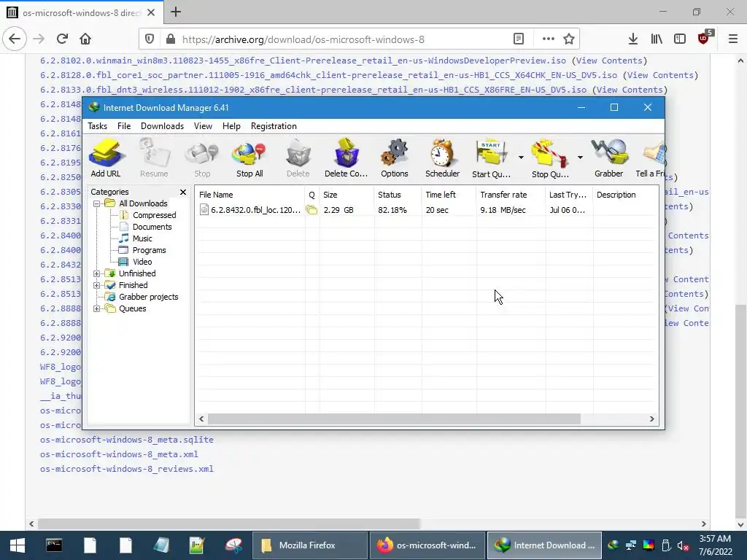Click the Stop toolbar icon
Screen dimensions: 747x560
coord(202,158)
